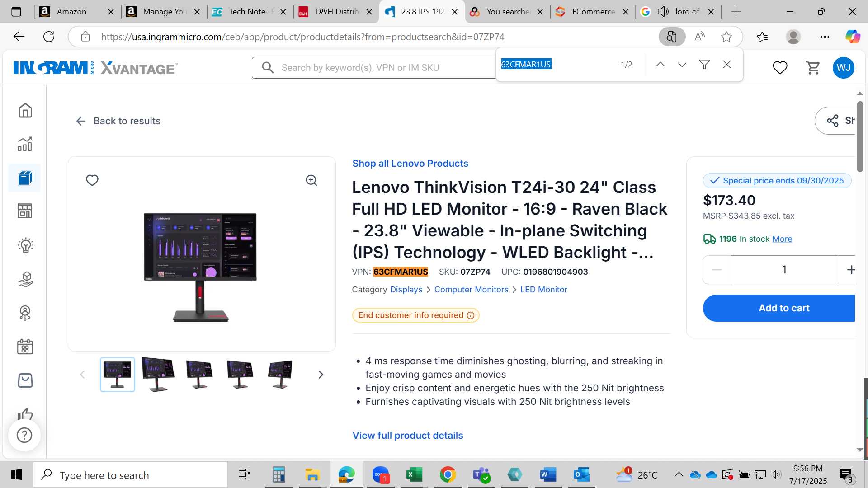Open the lightbulb insights icon in sidebar
The image size is (868, 488).
point(25,245)
